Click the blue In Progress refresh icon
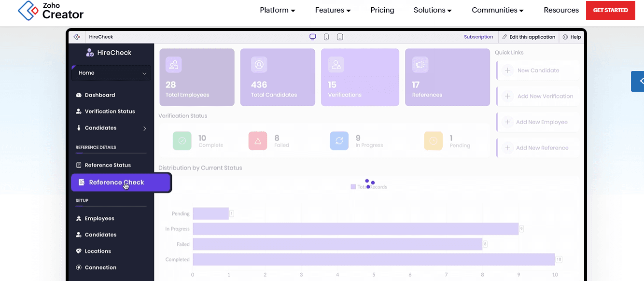644x281 pixels. (x=339, y=141)
